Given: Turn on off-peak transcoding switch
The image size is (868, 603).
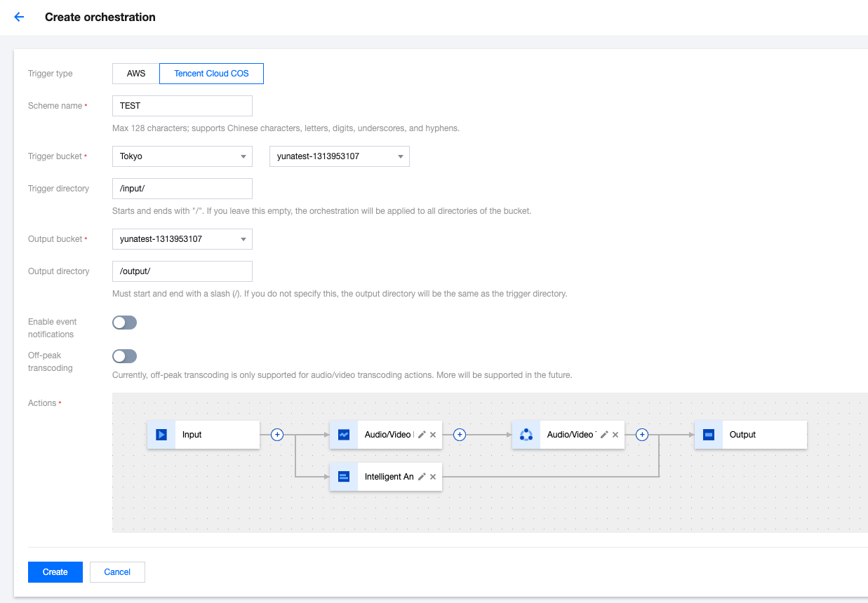Looking at the screenshot, I should (125, 356).
